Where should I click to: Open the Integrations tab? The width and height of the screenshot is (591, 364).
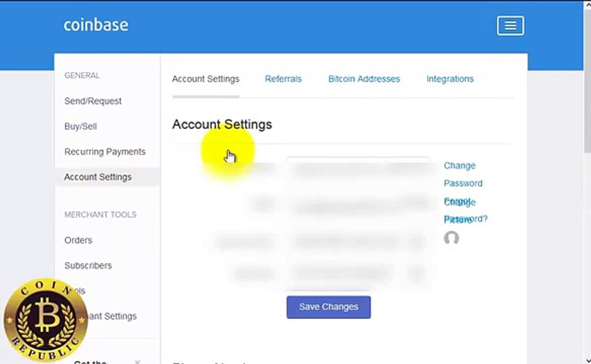[450, 79]
